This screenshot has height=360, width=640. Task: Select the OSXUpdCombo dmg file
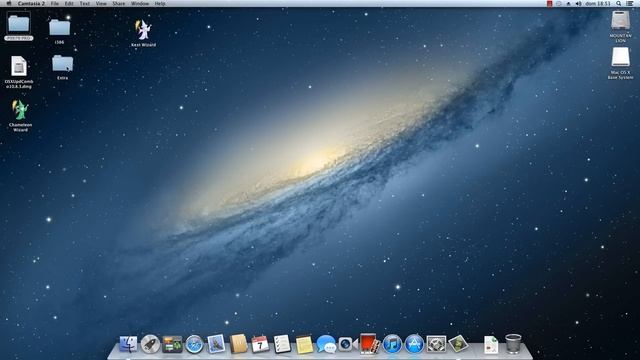pyautogui.click(x=19, y=72)
